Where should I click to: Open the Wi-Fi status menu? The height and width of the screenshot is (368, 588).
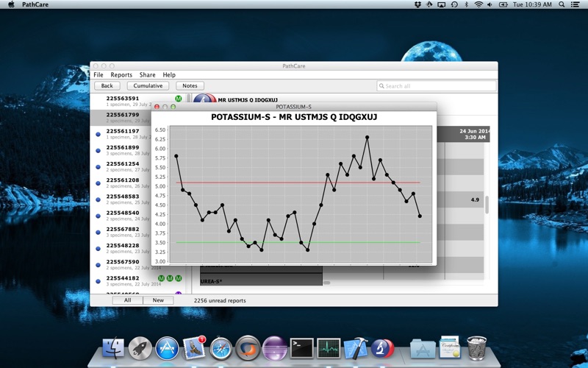[478, 4]
